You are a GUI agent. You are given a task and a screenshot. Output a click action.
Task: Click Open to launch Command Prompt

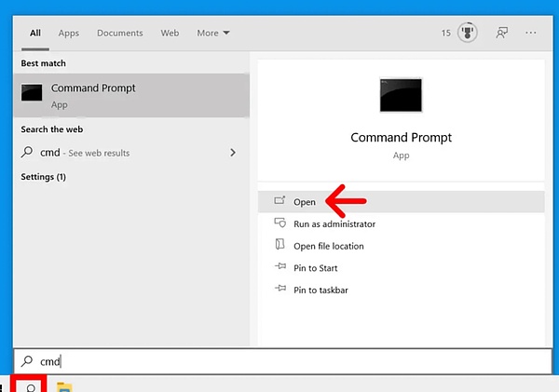click(305, 202)
